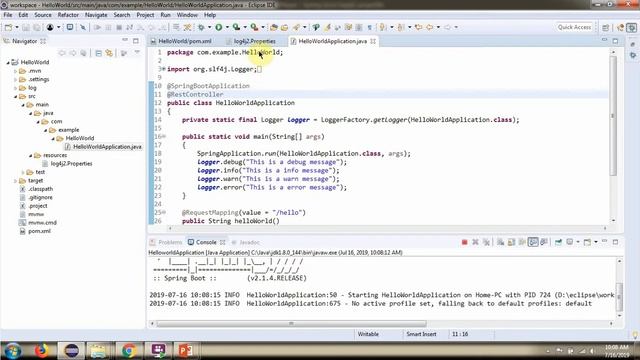Click the External Tools run icon
This screenshot has height=360, width=640.
point(254,27)
